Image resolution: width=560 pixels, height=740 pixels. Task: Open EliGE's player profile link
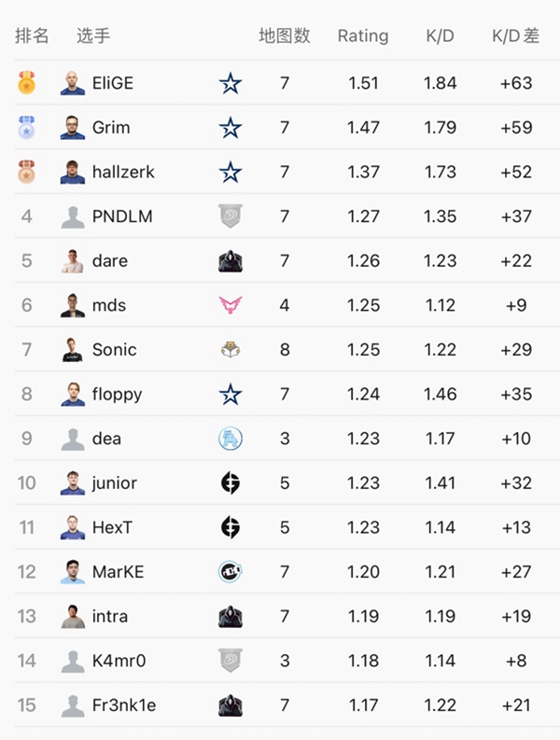(x=113, y=83)
